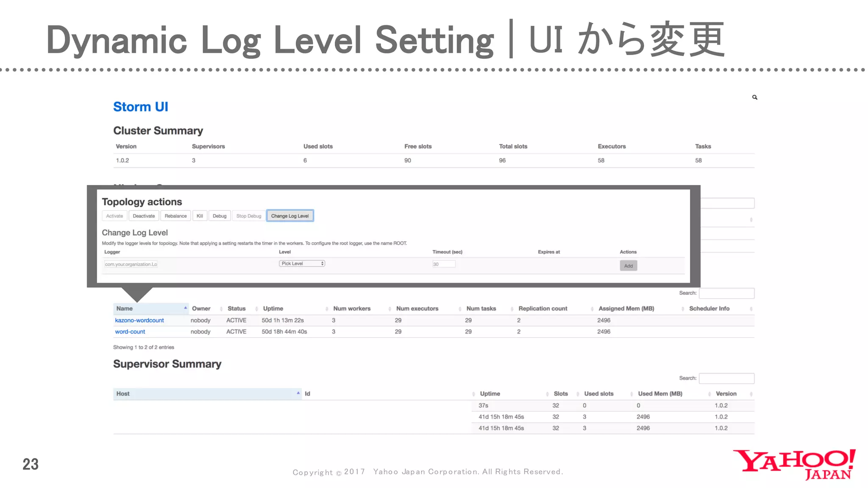
Task: Click the Change Log Level button
Action: (290, 216)
